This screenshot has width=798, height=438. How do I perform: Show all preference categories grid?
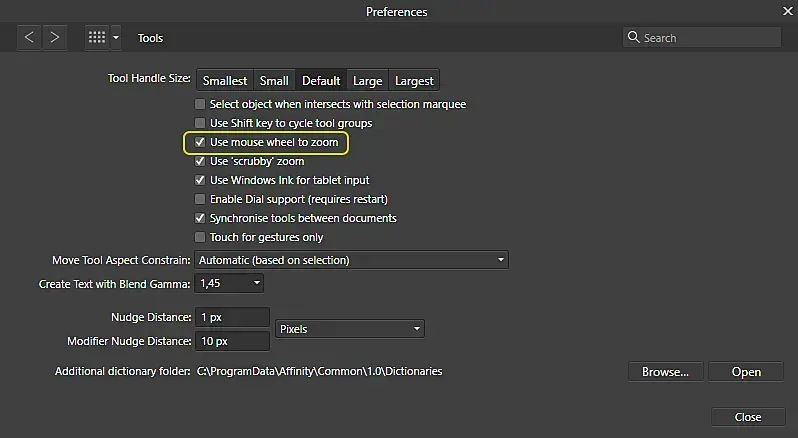point(97,37)
